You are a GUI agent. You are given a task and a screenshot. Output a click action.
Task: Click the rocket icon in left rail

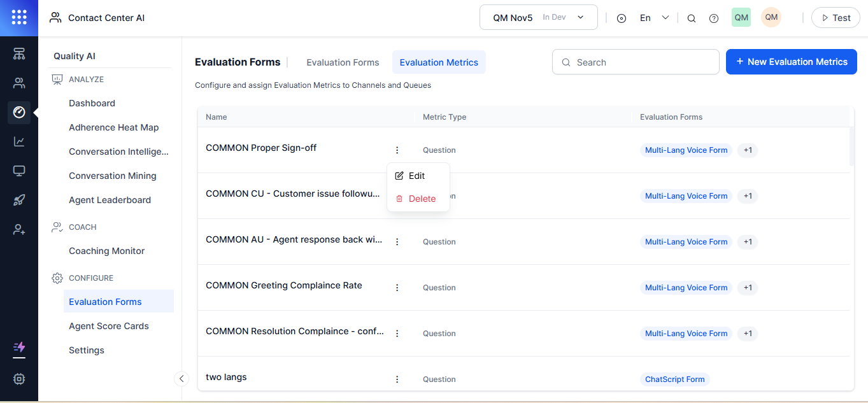coord(19,201)
